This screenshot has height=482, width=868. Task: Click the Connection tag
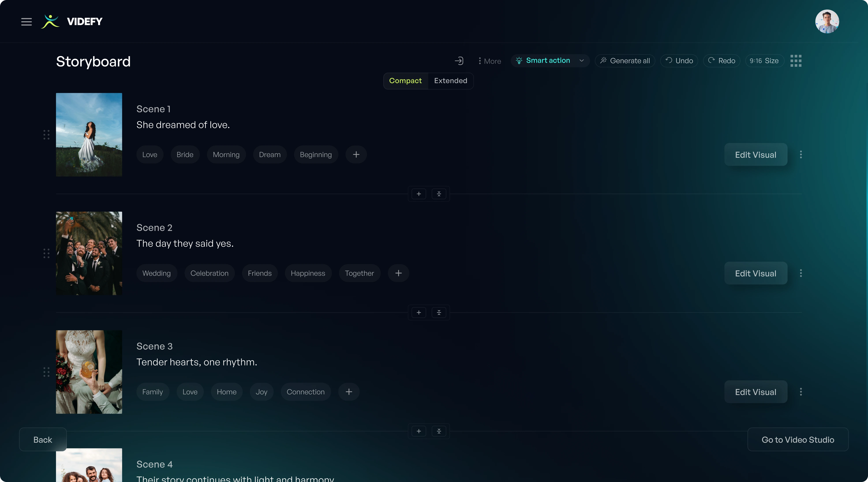coord(306,392)
